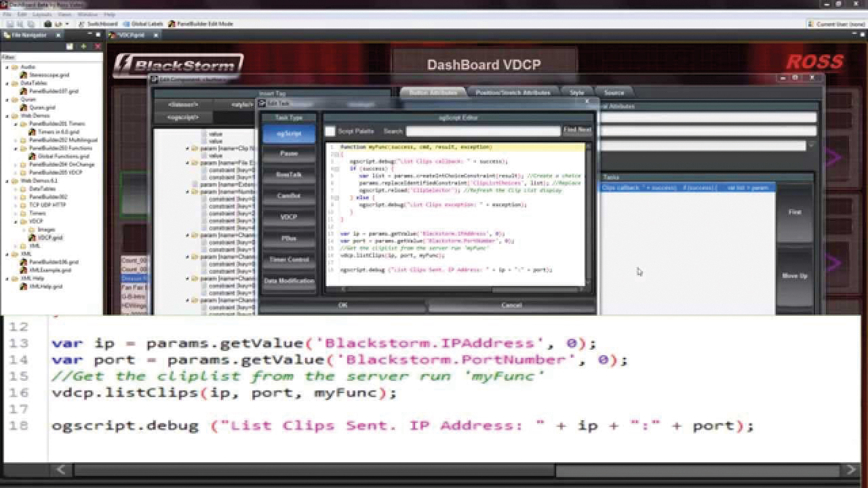Select the Images folder under VDCP
Viewport: 868px width, 488px height.
[42, 230]
